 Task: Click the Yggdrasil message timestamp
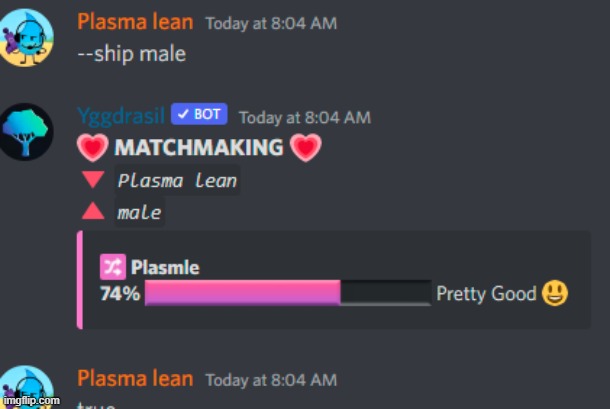[x=305, y=118]
